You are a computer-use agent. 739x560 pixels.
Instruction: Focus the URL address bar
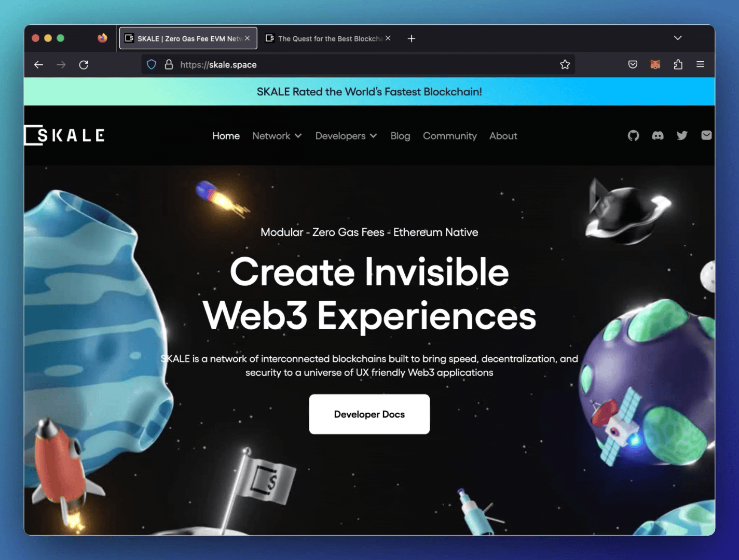(358, 65)
